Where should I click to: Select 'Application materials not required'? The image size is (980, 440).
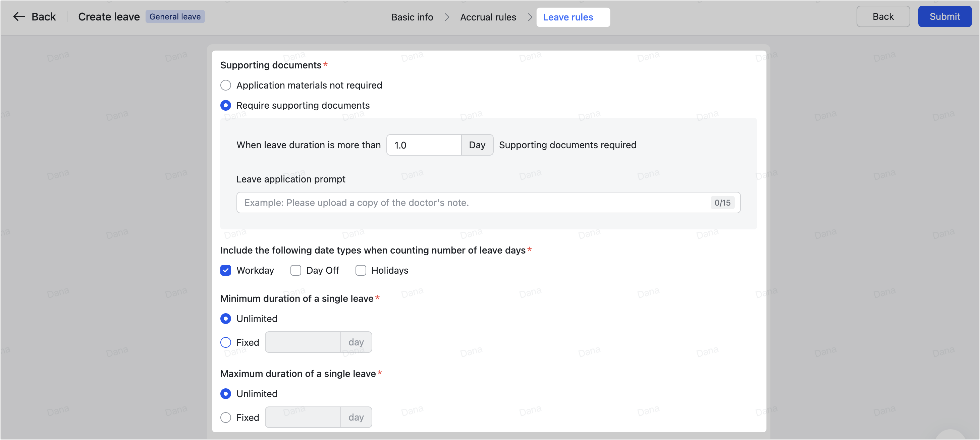[226, 85]
